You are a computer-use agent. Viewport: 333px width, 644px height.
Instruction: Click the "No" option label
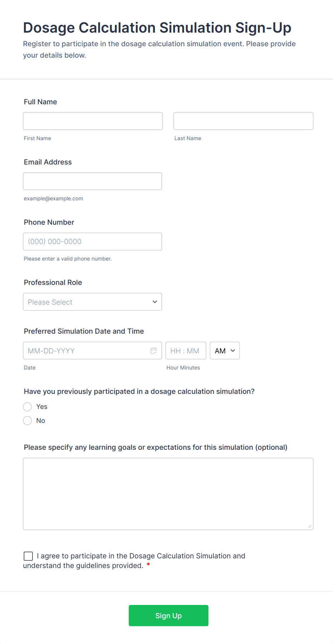click(41, 421)
